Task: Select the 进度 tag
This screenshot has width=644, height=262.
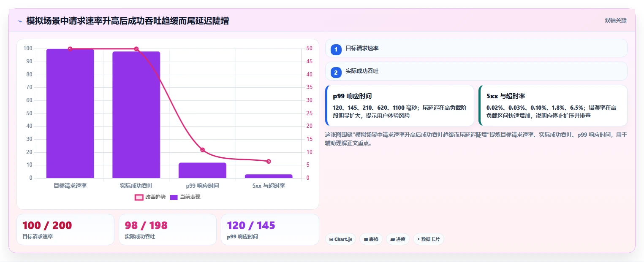Action: click(x=398, y=239)
